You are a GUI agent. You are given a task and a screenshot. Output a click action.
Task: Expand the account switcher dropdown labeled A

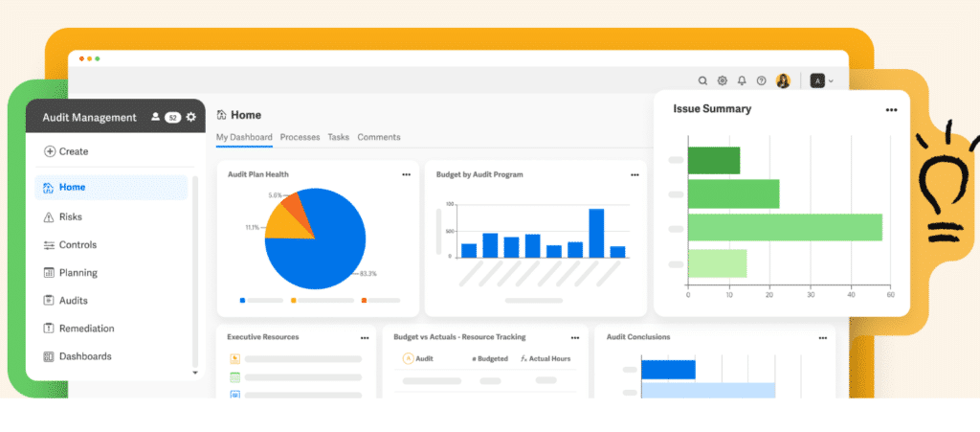tap(822, 80)
